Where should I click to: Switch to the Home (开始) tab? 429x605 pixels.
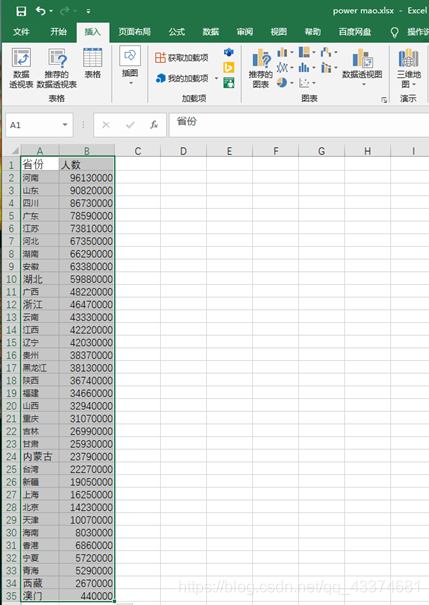click(x=58, y=32)
